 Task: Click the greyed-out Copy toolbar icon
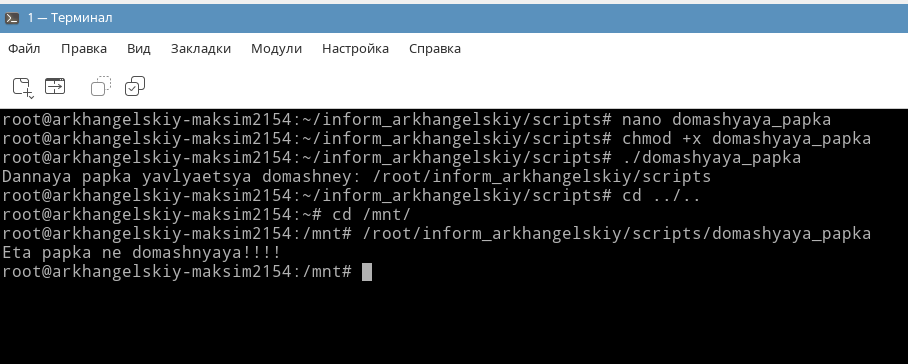pos(101,86)
